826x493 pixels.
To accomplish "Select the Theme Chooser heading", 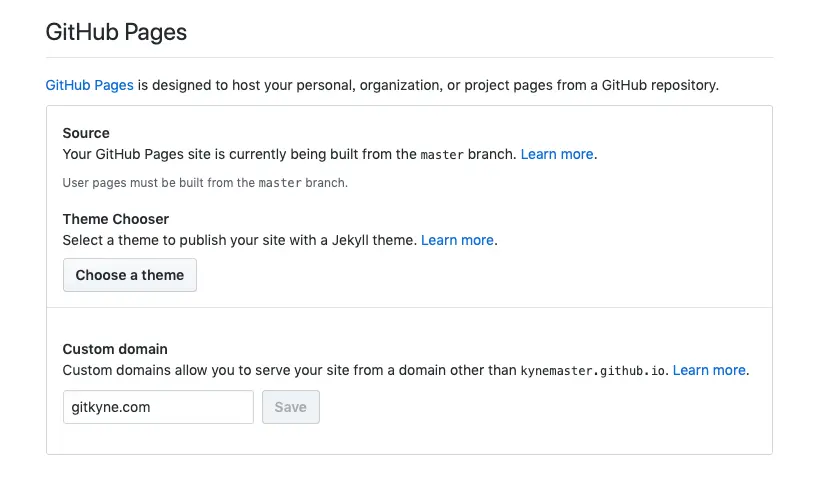I will tap(116, 219).
